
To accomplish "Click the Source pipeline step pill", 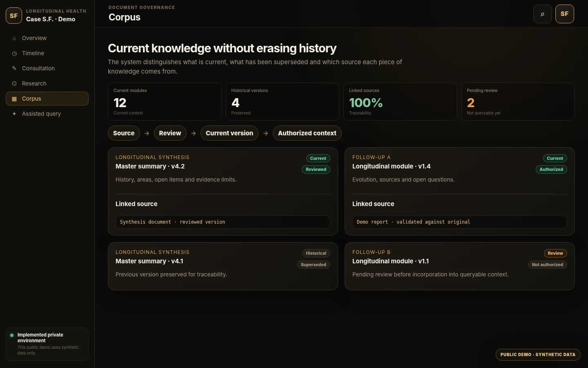I will click(x=124, y=133).
